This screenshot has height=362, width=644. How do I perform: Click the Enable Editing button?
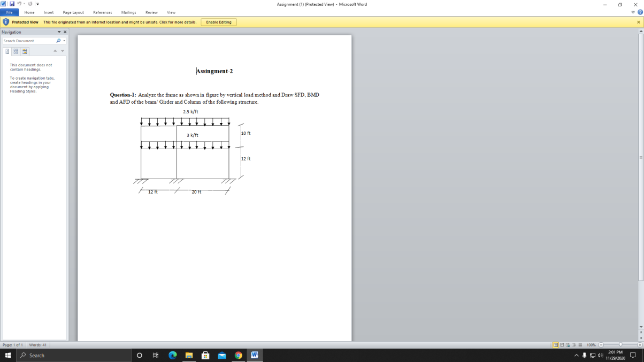pos(218,22)
